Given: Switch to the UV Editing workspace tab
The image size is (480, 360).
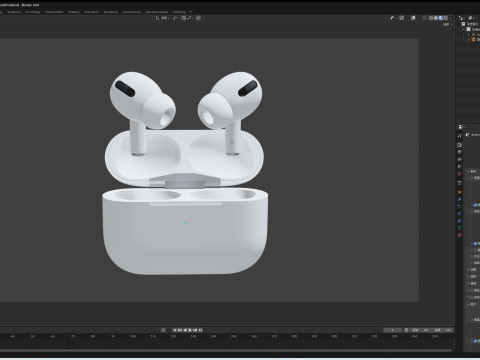Looking at the screenshot, I should (x=33, y=12).
